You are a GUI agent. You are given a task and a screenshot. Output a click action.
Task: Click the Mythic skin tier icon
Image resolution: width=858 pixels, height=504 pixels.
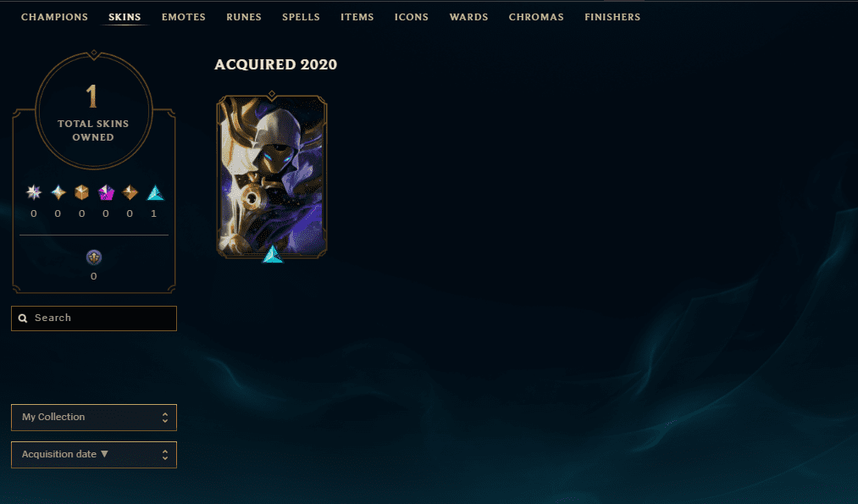coord(34,192)
